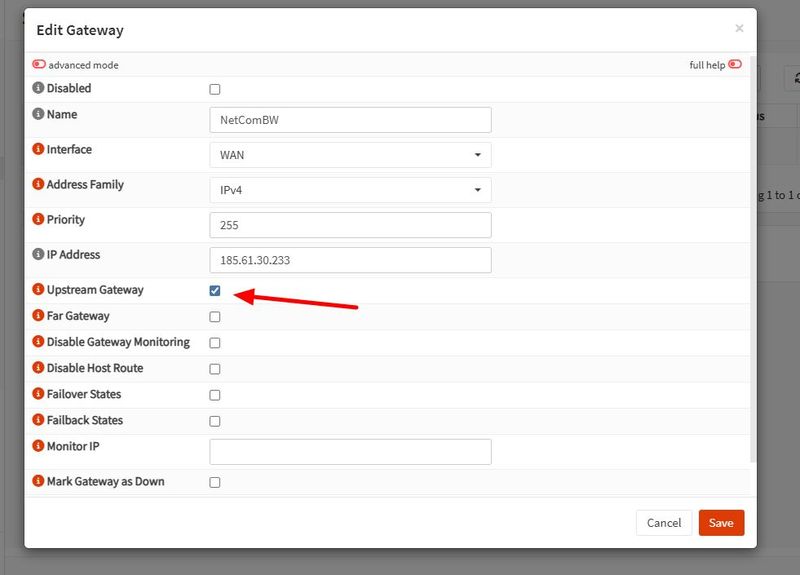The image size is (800, 575).
Task: Open the Interface dropdown showing WAN
Action: pyautogui.click(x=351, y=155)
